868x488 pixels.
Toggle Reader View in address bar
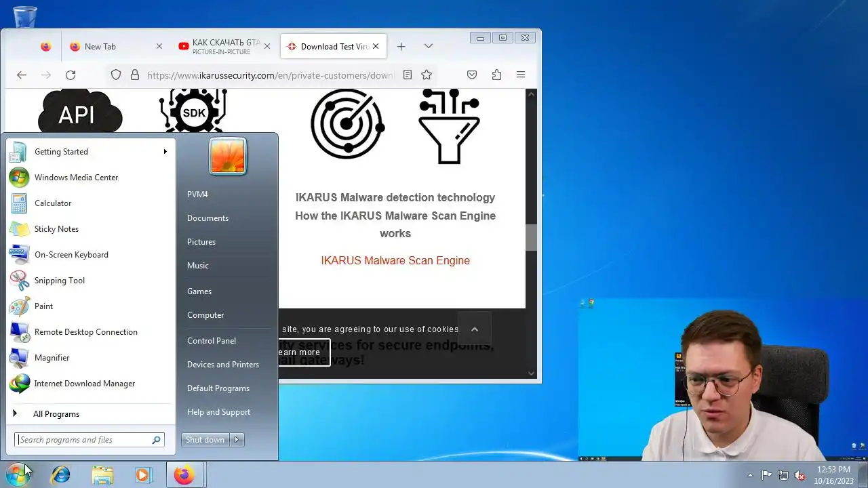tap(408, 75)
